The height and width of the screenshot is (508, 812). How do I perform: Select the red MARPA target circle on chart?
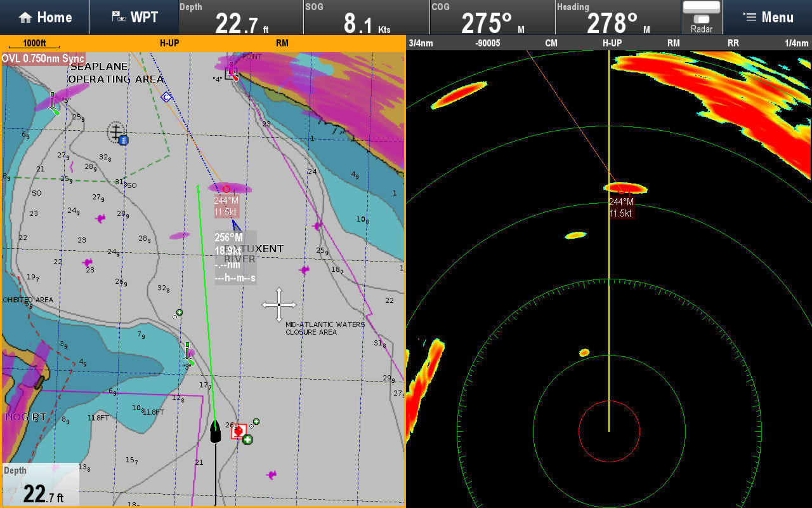226,189
